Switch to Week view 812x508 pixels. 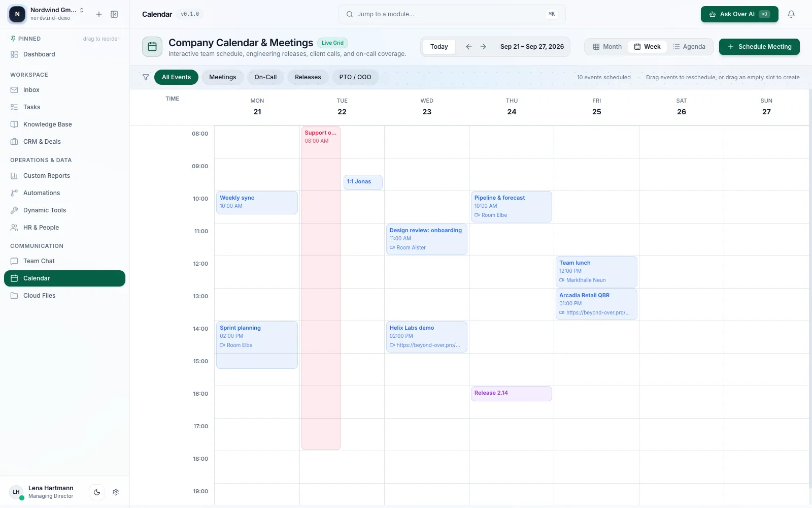[647, 47]
